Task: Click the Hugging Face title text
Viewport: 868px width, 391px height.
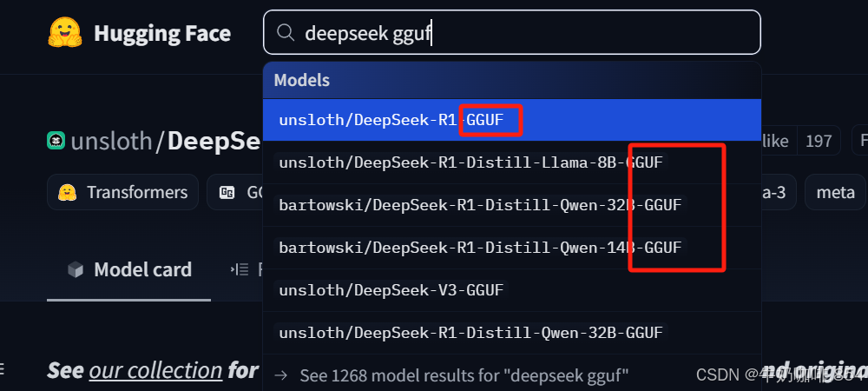Action: pyautogui.click(x=162, y=33)
